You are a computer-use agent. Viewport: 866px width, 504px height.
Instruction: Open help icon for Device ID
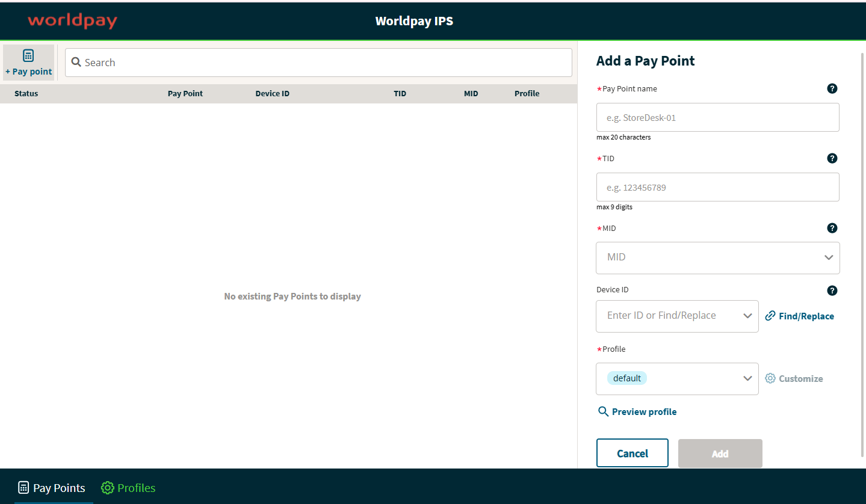pyautogui.click(x=832, y=291)
